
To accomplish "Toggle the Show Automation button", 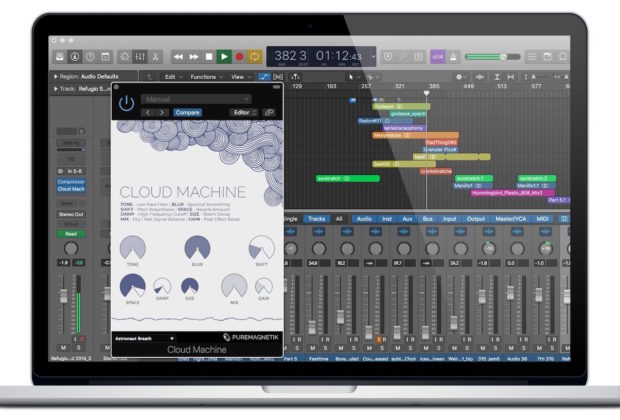I will [x=264, y=77].
